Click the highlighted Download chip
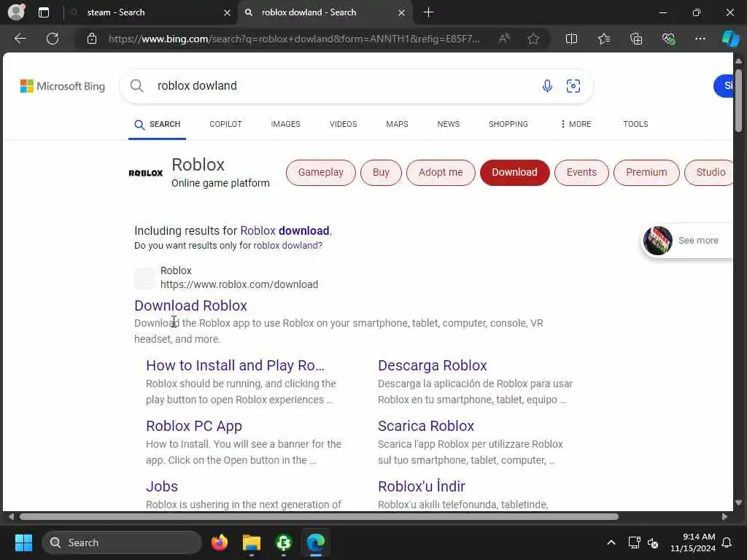The width and height of the screenshot is (747, 560). point(514,172)
